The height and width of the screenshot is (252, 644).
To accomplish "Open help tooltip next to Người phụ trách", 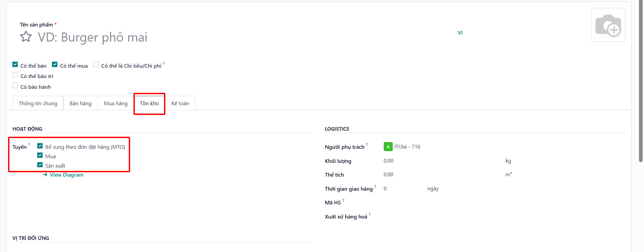I will pyautogui.click(x=367, y=145).
